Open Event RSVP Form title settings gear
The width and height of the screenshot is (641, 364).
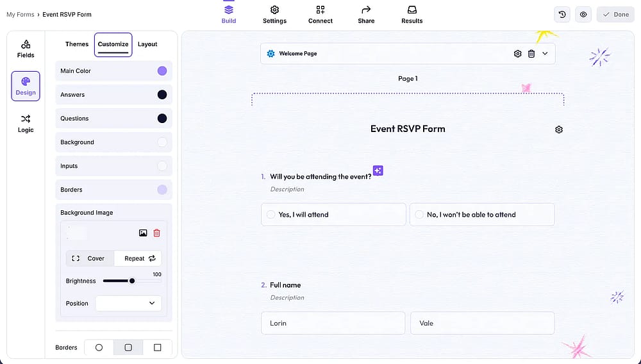coord(559,129)
